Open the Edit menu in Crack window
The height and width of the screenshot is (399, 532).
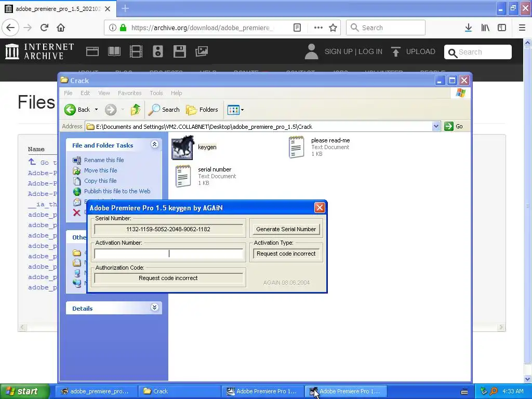85,93
